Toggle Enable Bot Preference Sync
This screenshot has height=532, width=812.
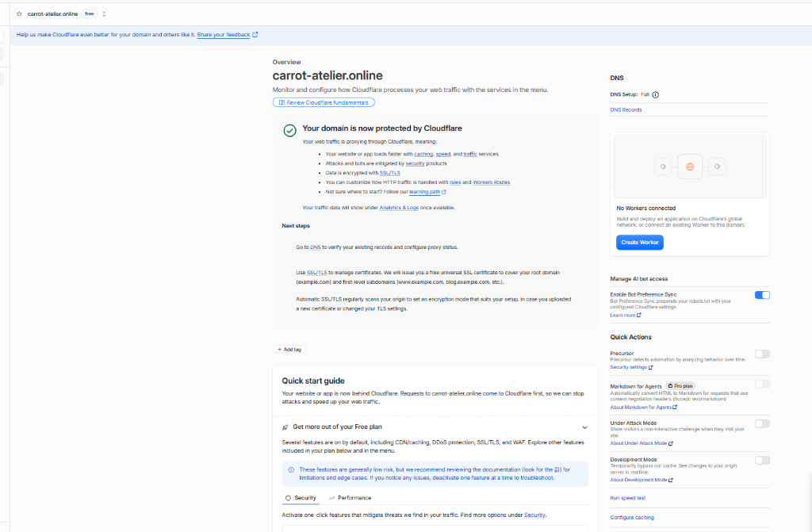pos(762,295)
